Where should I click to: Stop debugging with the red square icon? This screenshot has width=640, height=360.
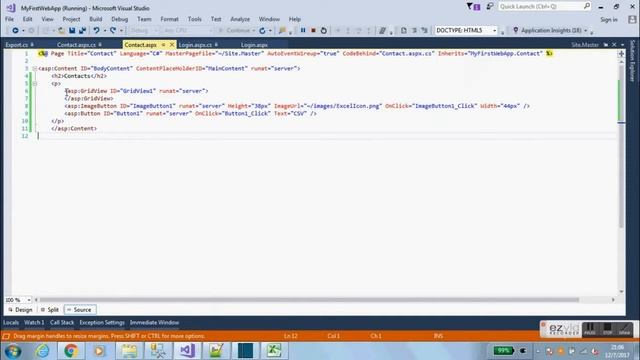pyautogui.click(x=313, y=30)
